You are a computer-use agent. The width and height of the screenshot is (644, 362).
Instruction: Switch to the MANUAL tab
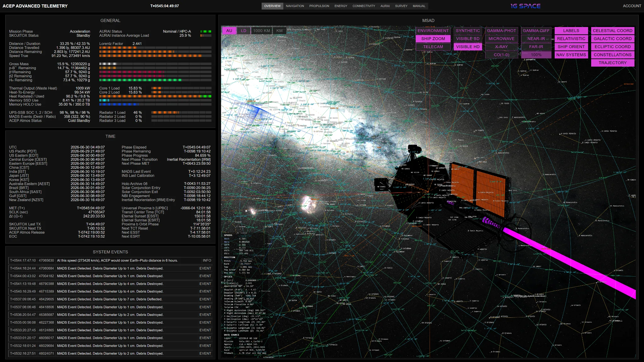[419, 6]
